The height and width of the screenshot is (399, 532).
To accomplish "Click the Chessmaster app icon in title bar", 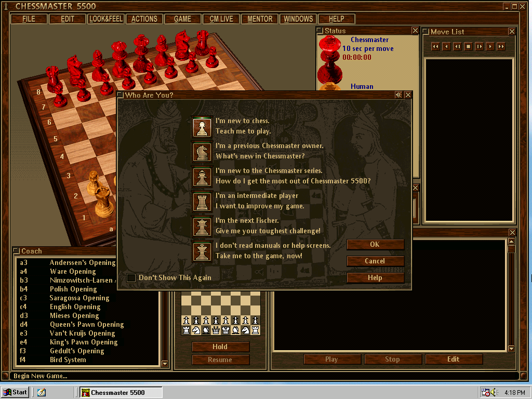I will [6, 6].
